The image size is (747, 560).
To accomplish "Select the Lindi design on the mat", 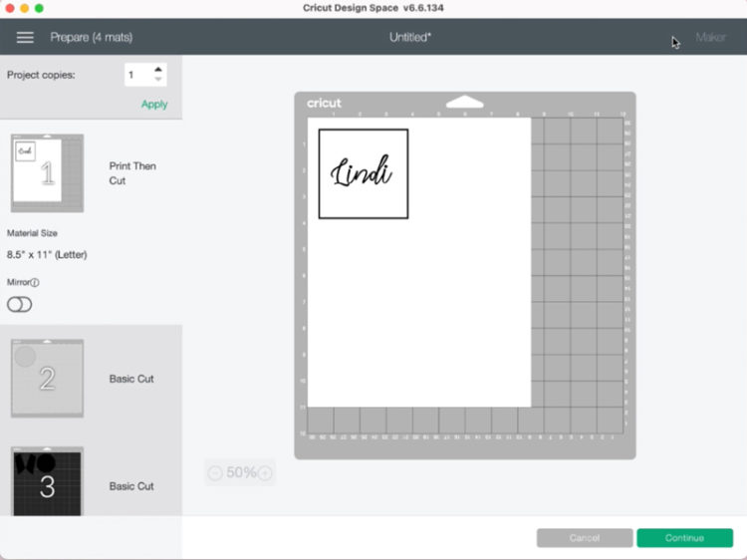I will (x=363, y=173).
